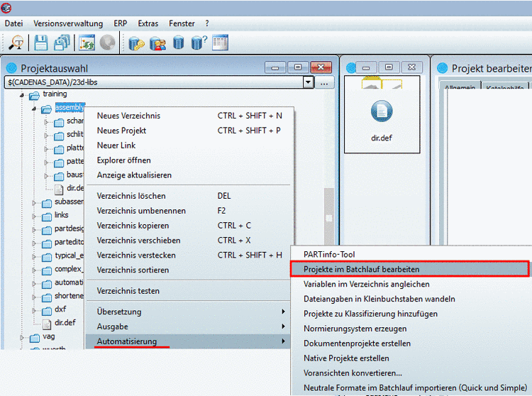
Task: Click the dxf folder icon
Action: tap(47, 311)
